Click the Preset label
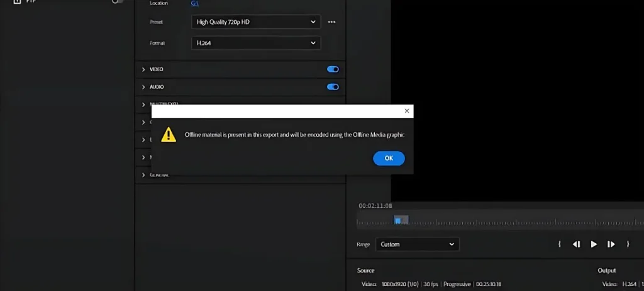This screenshot has width=644, height=291. tap(157, 22)
